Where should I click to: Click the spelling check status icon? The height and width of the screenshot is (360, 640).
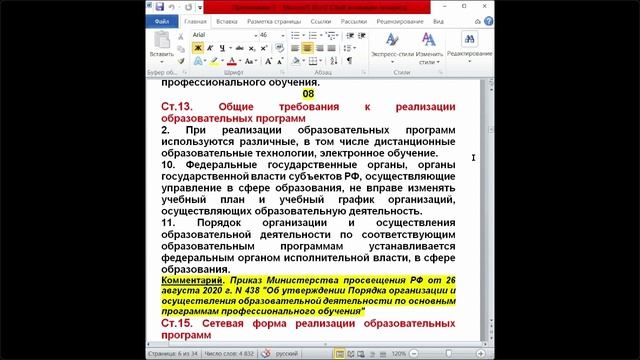266,353
